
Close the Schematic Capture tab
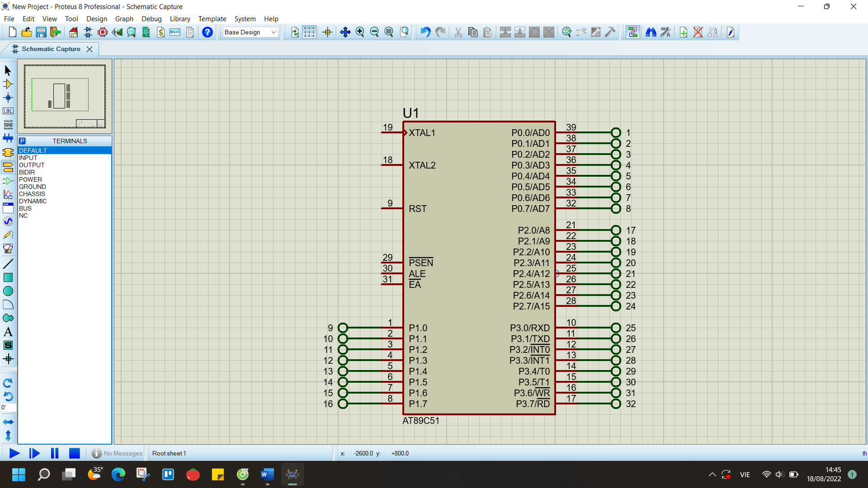(90, 49)
